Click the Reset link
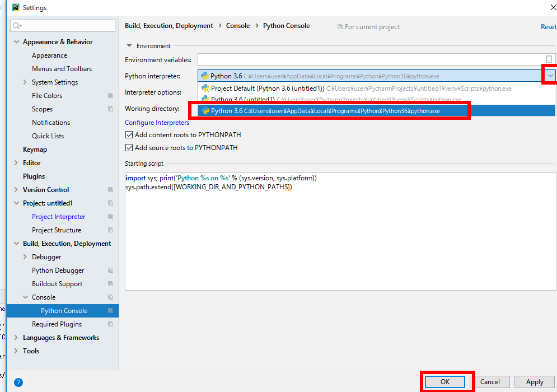Screen dimensions: 557x392 coord(549,27)
